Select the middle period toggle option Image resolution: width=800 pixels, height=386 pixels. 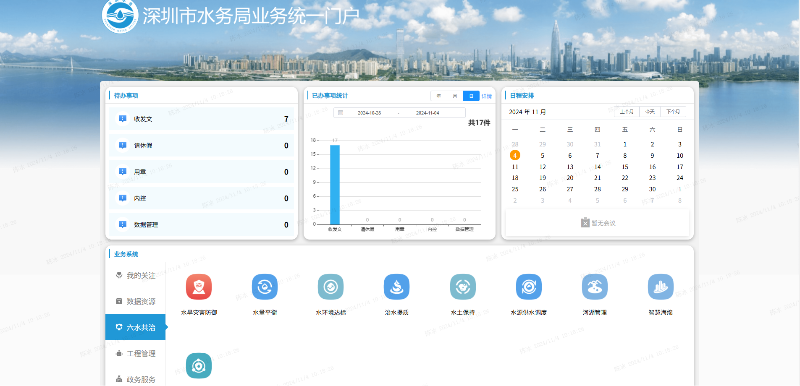pos(455,96)
